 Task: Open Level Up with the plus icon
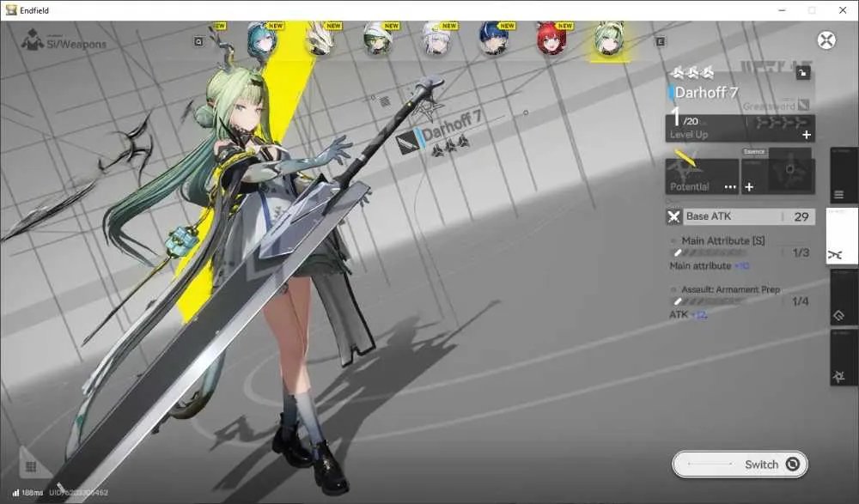click(807, 135)
